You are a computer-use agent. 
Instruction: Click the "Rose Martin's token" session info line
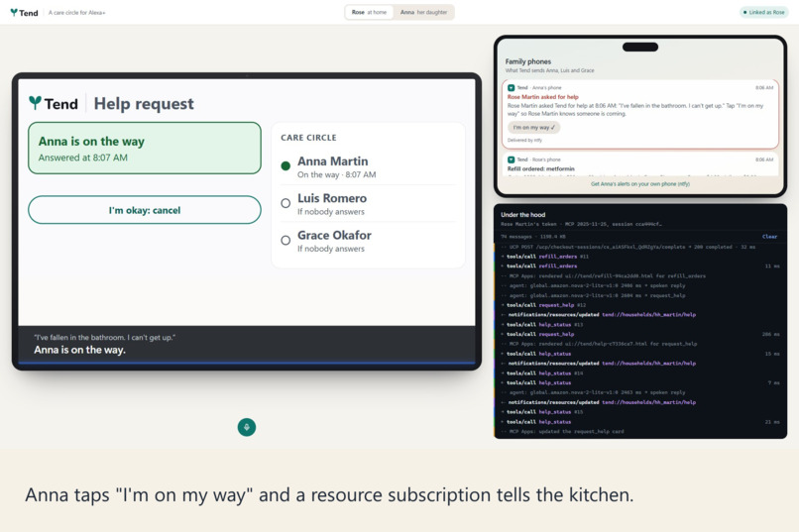[x=581, y=224]
